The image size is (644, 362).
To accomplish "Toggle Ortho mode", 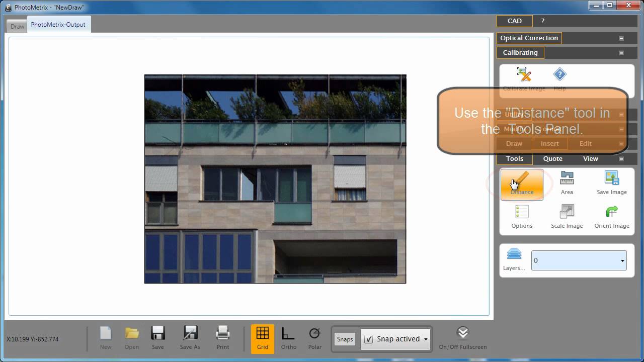I will [289, 338].
